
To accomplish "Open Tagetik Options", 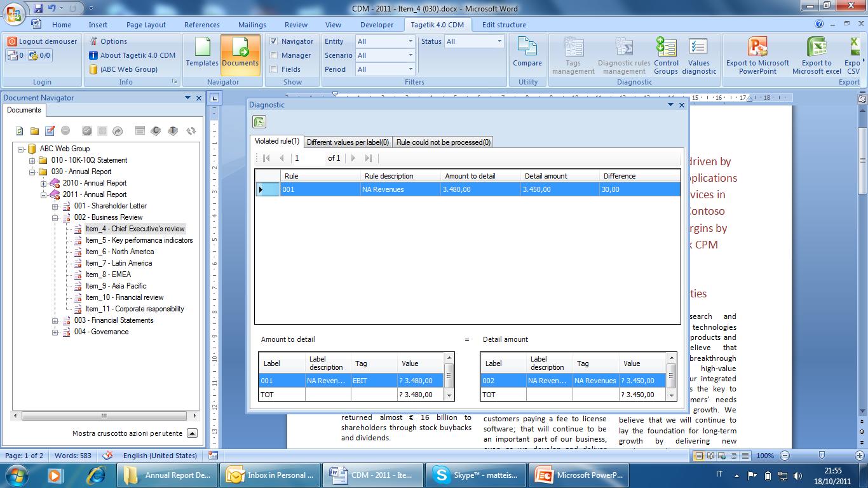I will (107, 41).
